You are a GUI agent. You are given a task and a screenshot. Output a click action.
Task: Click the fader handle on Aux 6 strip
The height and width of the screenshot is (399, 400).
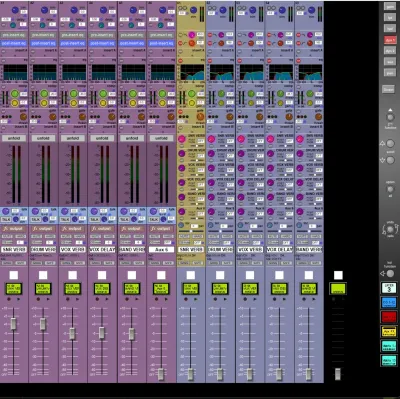(161, 374)
